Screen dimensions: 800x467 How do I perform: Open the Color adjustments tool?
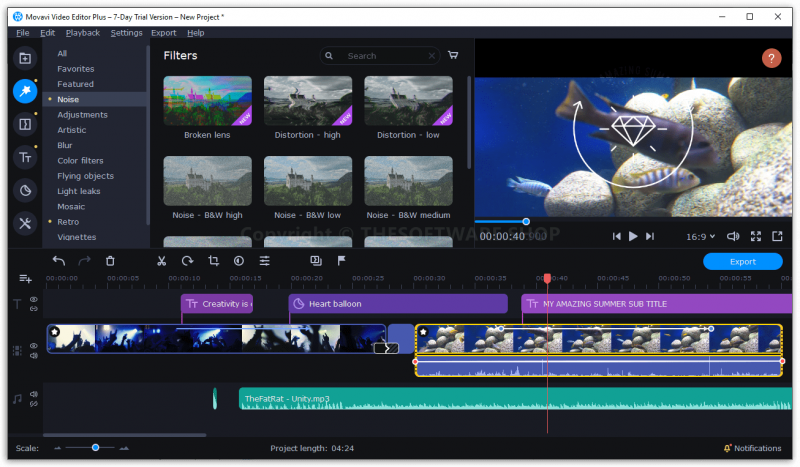pos(239,261)
